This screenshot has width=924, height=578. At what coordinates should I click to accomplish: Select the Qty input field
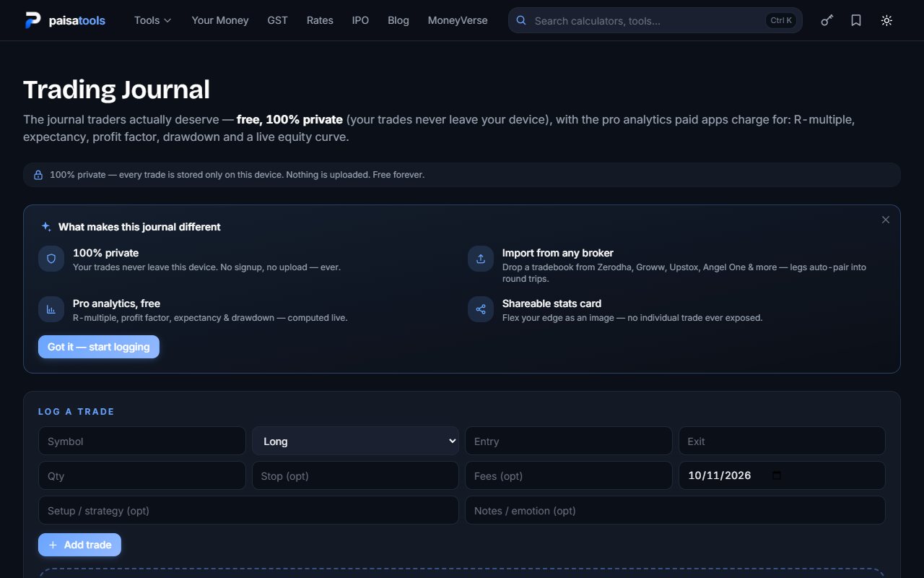142,475
